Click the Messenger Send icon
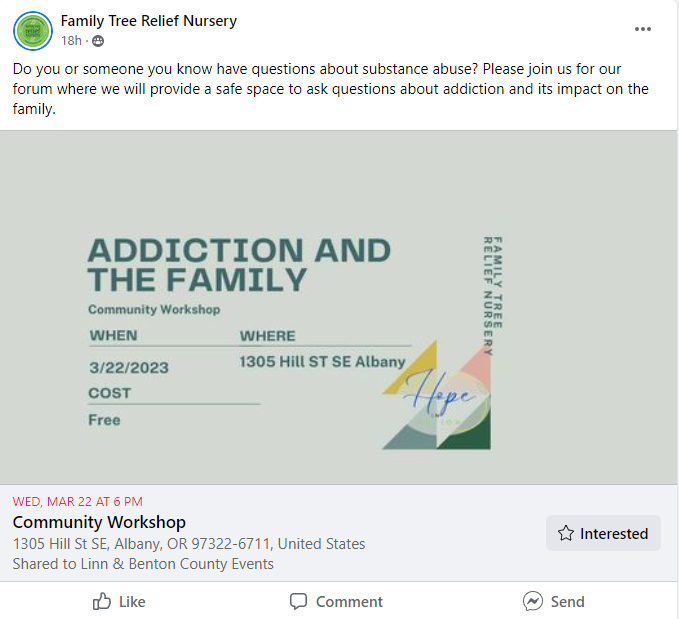679x619 pixels. pyautogui.click(x=533, y=601)
